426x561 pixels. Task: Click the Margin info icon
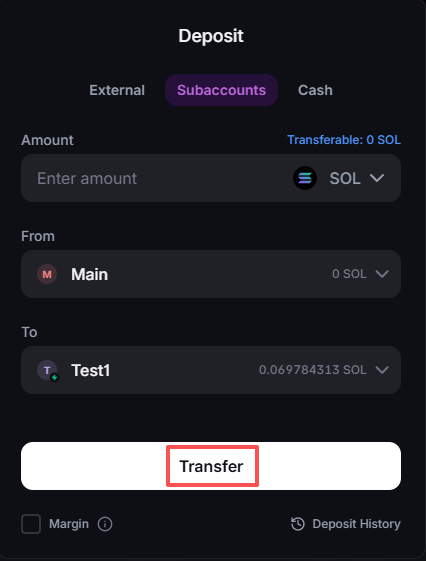coord(105,524)
